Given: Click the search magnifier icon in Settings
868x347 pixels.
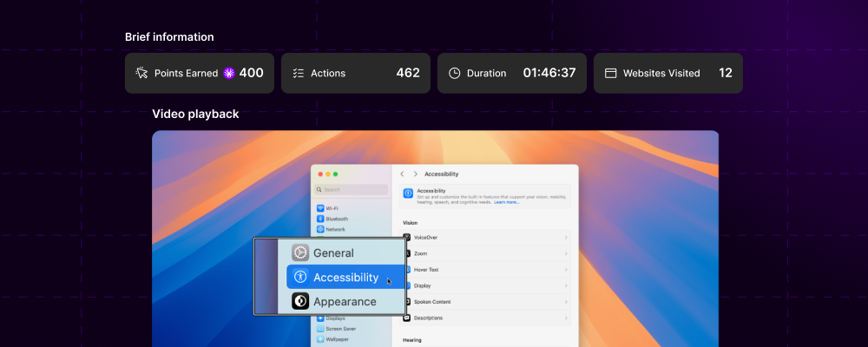Looking at the screenshot, I should tap(319, 190).
